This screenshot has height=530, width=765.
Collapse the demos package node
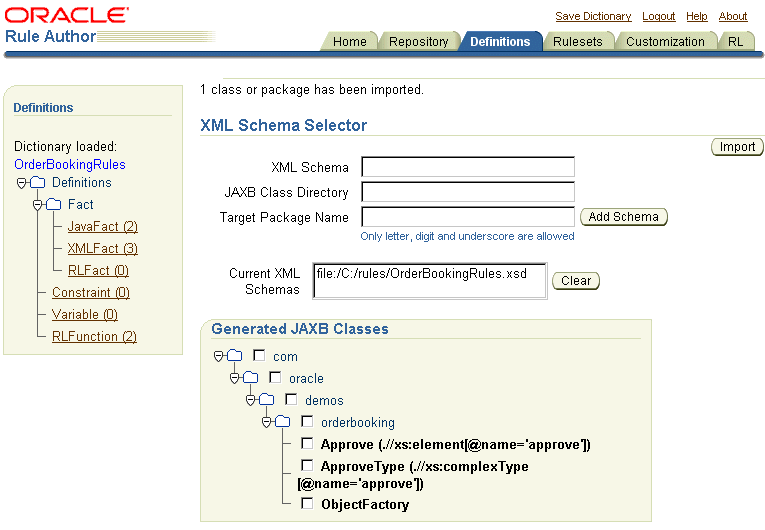coord(251,400)
